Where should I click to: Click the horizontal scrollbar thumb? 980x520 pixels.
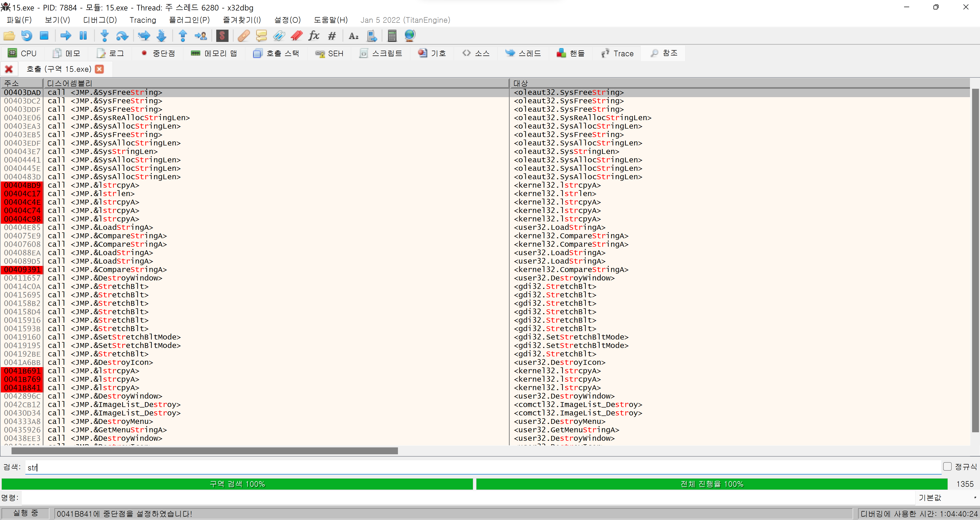205,451
